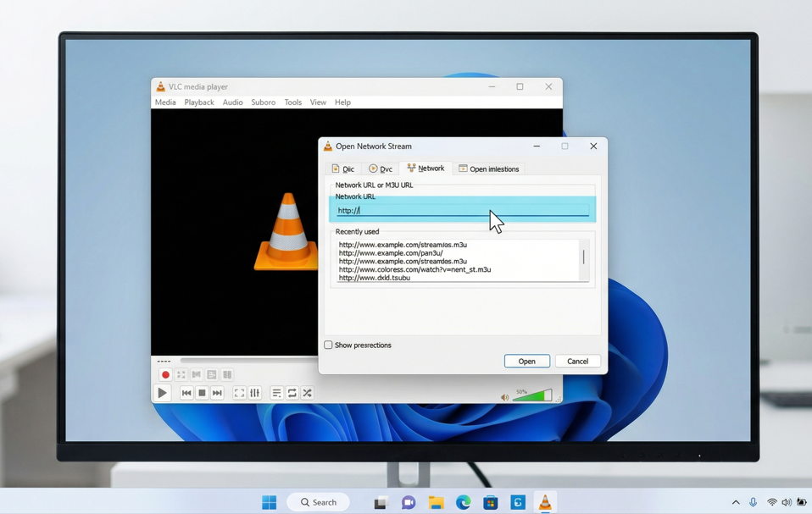Viewport: 812px width, 514px height.
Task: Open Wi-Fi settings from the system tray
Action: coord(771,502)
